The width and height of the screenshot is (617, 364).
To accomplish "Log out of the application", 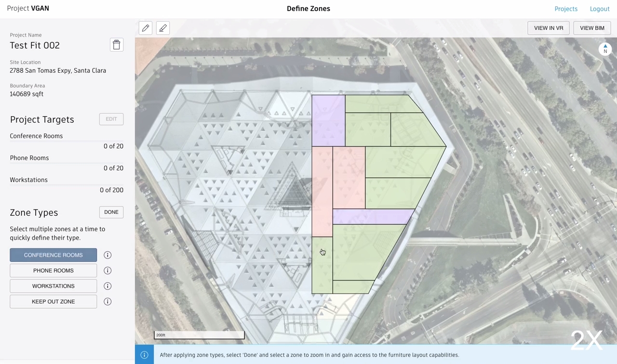I will coord(600,9).
